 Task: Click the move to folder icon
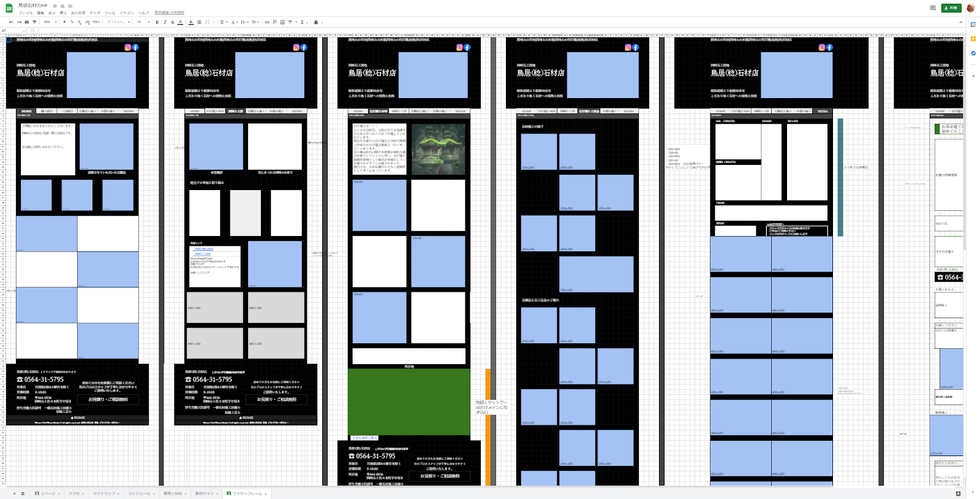pos(62,6)
